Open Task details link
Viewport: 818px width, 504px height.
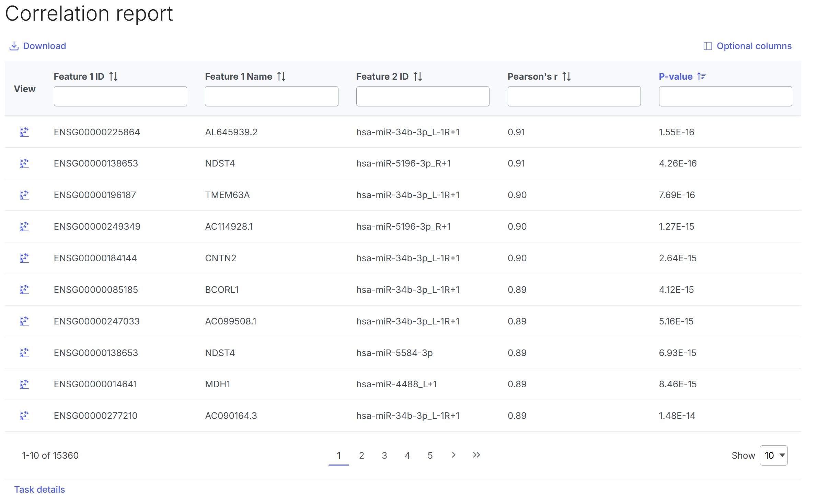39,490
